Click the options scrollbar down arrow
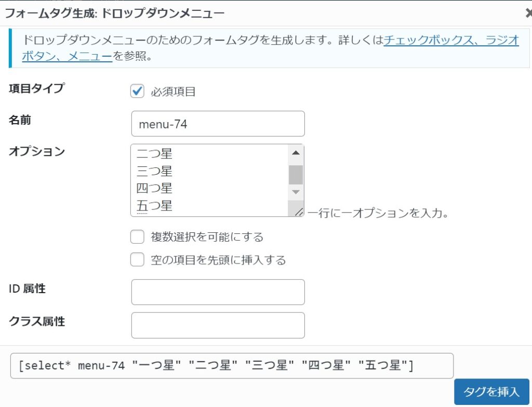This screenshot has width=532, height=407. coord(296,192)
